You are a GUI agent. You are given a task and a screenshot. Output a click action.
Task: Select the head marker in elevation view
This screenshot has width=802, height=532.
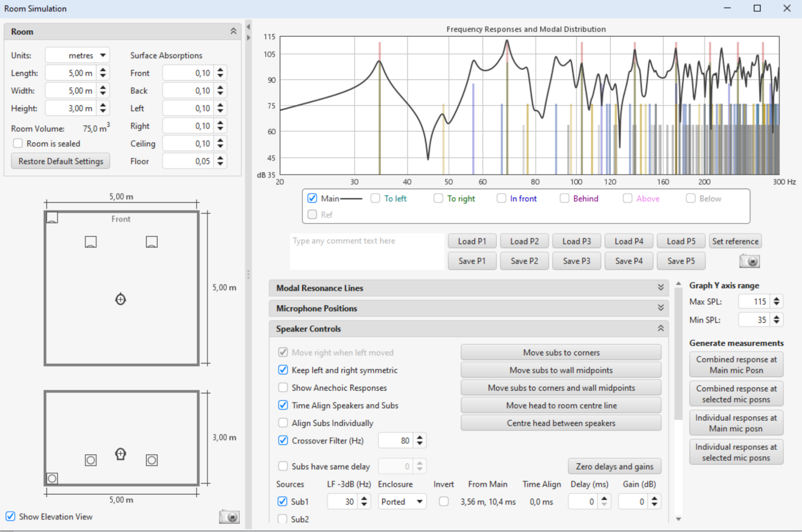pyautogui.click(x=121, y=454)
